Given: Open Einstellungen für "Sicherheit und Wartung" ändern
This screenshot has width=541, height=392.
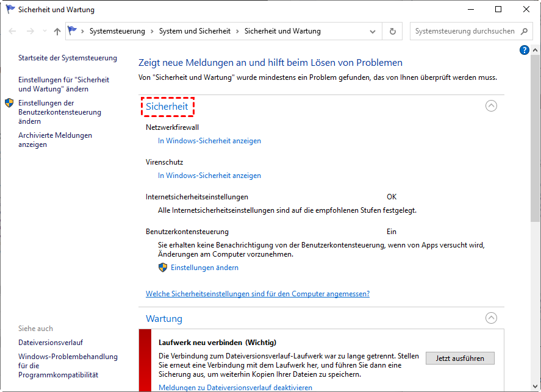Looking at the screenshot, I should [x=64, y=84].
